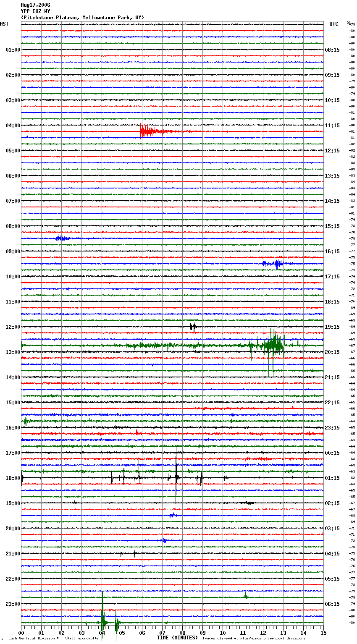Select the 01:00 MST time label
Image resolution: width=357 pixels, height=644 pixels.
pyautogui.click(x=13, y=50)
